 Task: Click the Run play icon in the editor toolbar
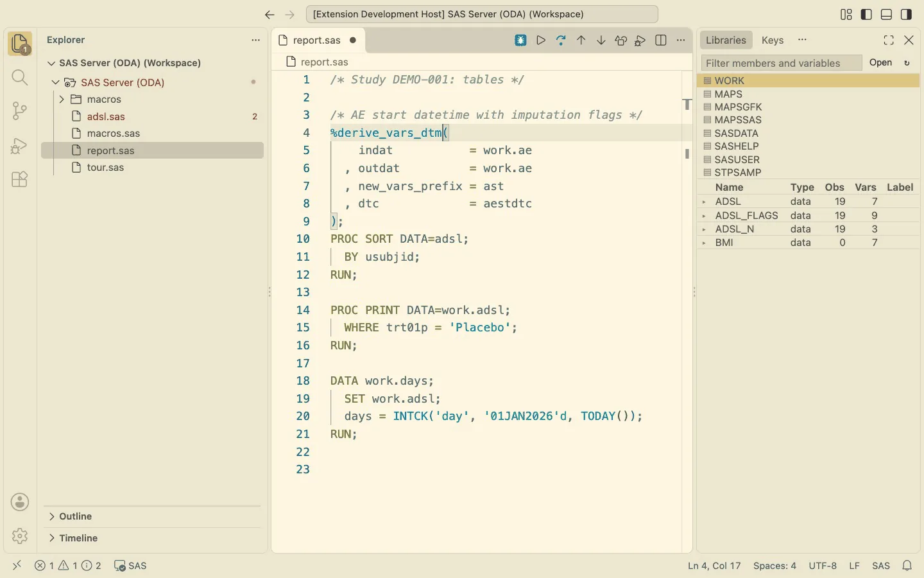[541, 40]
